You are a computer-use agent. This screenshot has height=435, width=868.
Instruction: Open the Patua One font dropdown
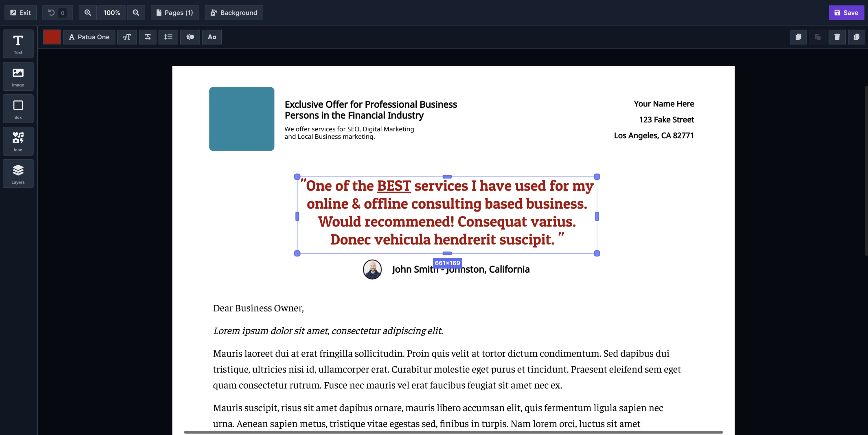[89, 37]
